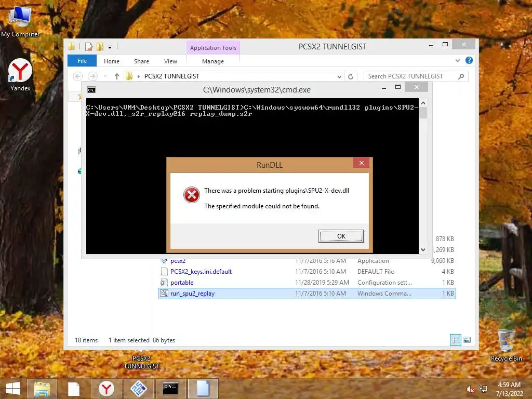Viewport: 532px width, 399px height.
Task: Click the 18 items status text
Action: [x=86, y=340]
